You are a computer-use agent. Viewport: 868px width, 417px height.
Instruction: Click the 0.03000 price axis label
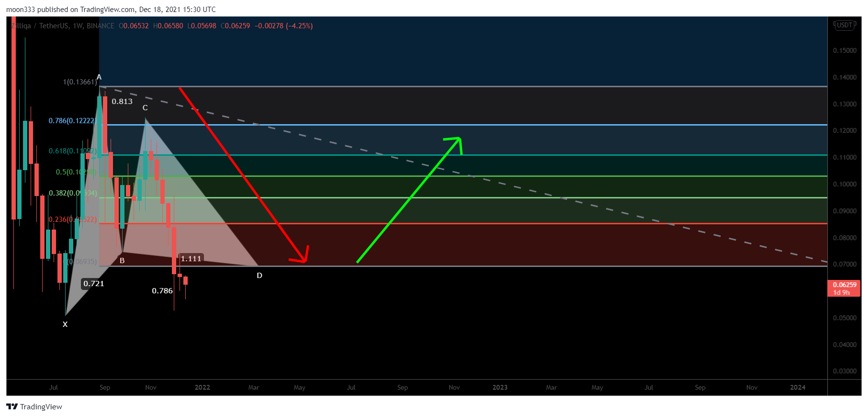(845, 371)
